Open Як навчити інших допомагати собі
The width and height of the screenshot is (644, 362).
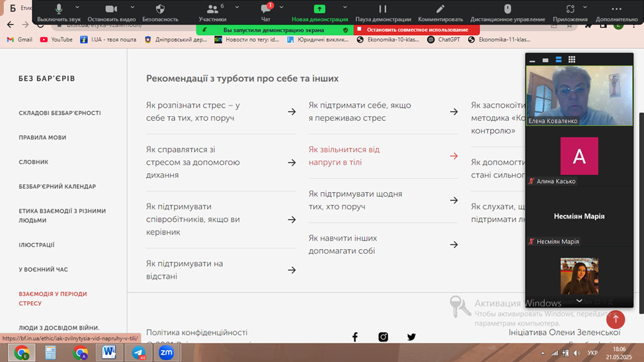(x=342, y=244)
